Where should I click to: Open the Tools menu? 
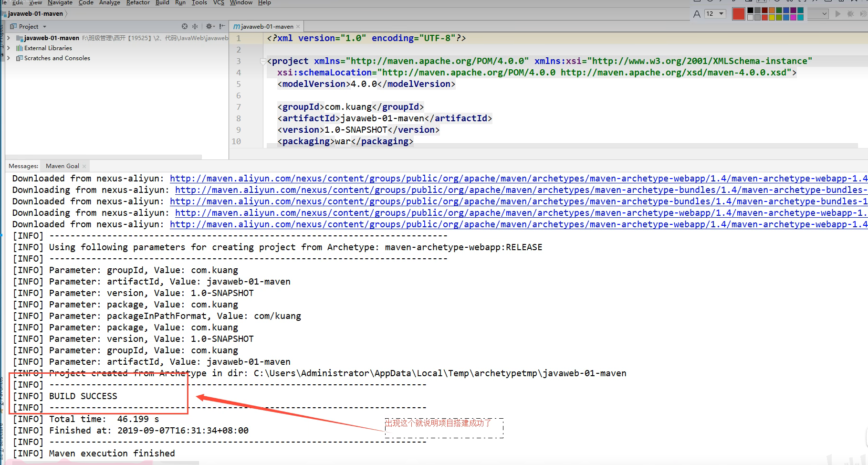199,2
